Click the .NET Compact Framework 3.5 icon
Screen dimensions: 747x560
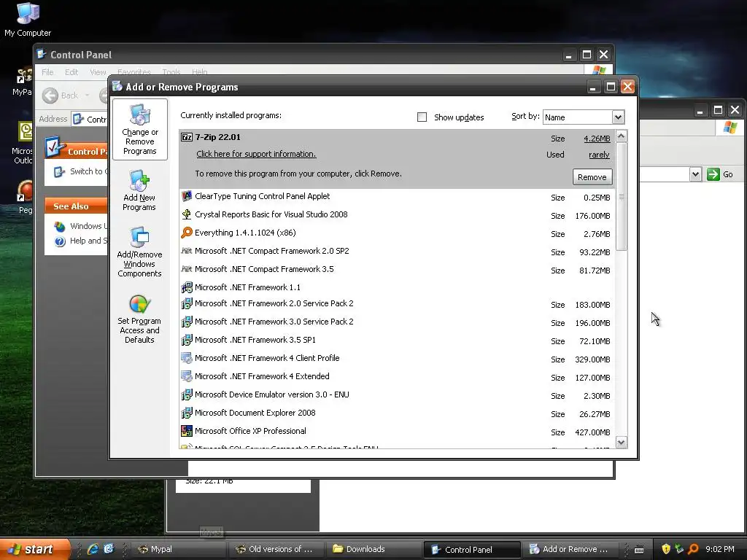(187, 269)
